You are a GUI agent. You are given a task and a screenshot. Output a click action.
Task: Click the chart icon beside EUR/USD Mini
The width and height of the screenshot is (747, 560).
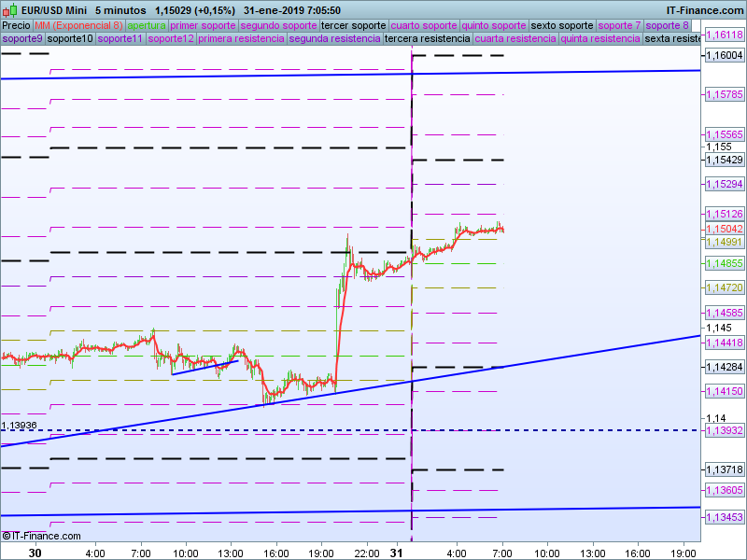(x=7, y=10)
